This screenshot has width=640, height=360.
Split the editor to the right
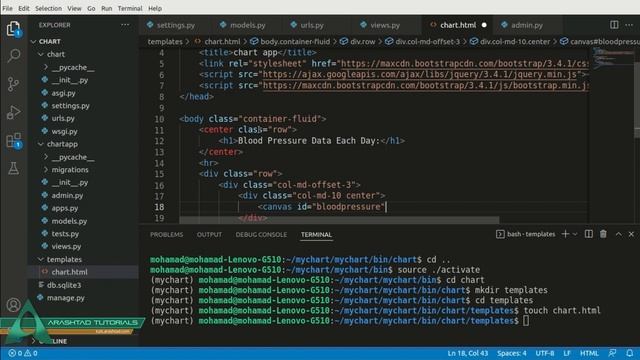[x=614, y=25]
